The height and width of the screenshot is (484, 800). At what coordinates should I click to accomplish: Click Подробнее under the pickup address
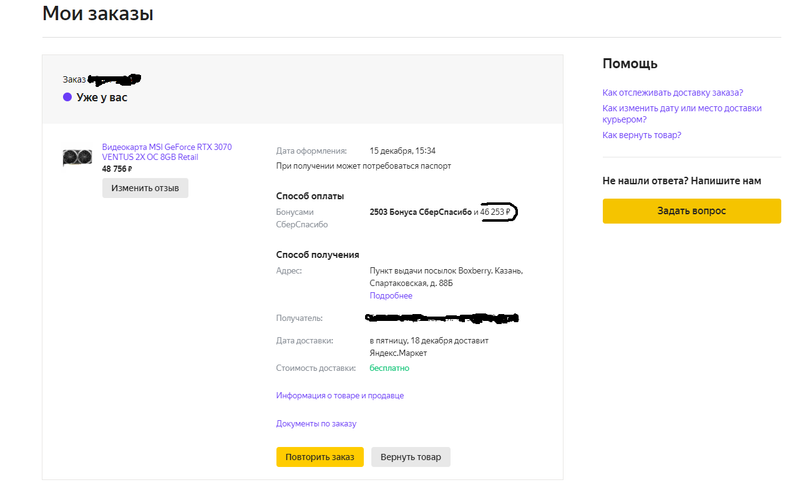(x=390, y=296)
